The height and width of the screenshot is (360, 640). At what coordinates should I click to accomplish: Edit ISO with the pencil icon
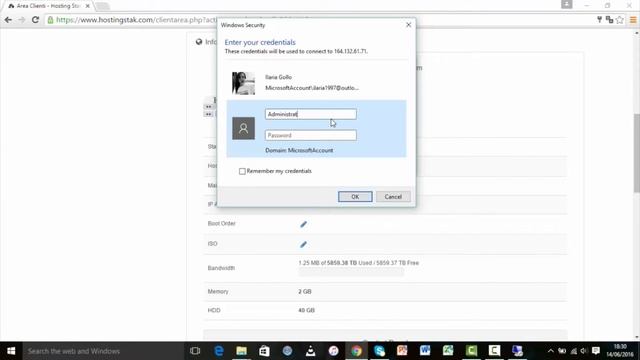click(303, 244)
